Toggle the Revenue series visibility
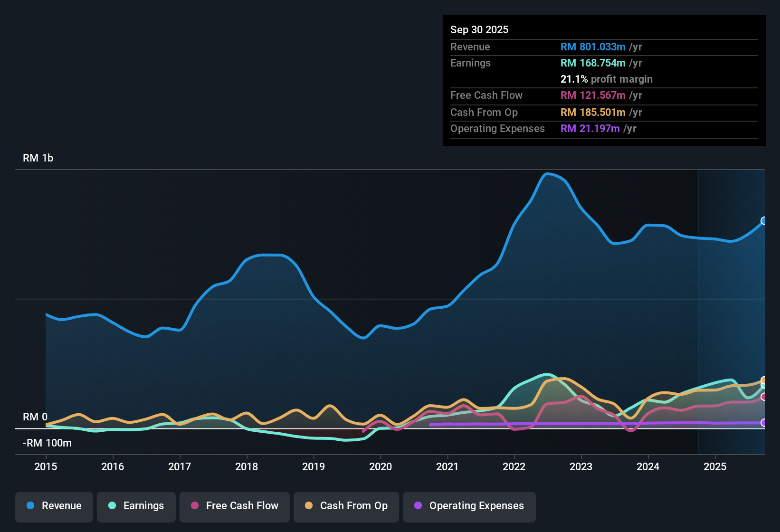 click(x=54, y=506)
